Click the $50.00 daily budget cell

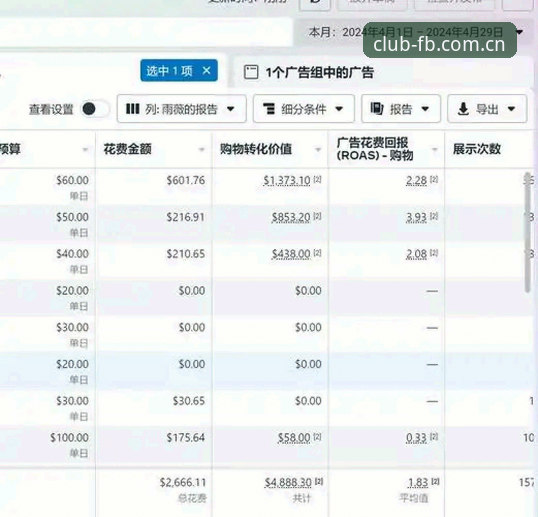(72, 217)
